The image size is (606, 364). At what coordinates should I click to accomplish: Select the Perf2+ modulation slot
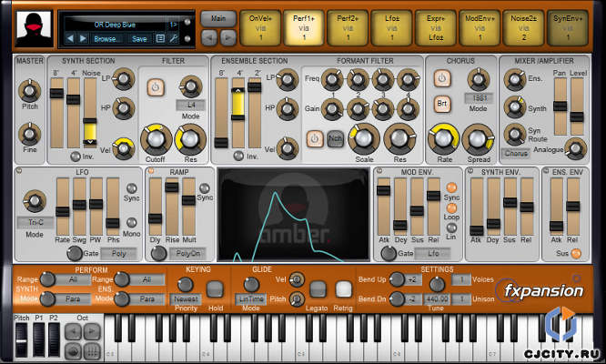click(x=348, y=28)
